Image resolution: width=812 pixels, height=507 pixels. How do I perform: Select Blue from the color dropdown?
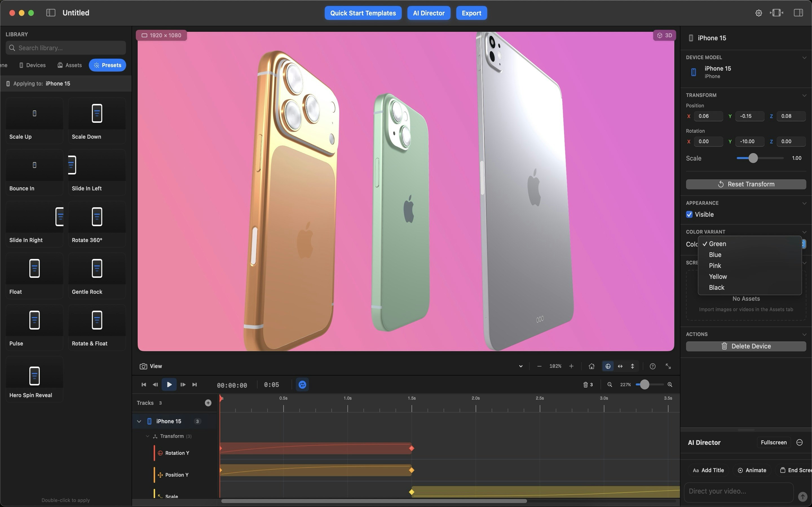(x=715, y=255)
